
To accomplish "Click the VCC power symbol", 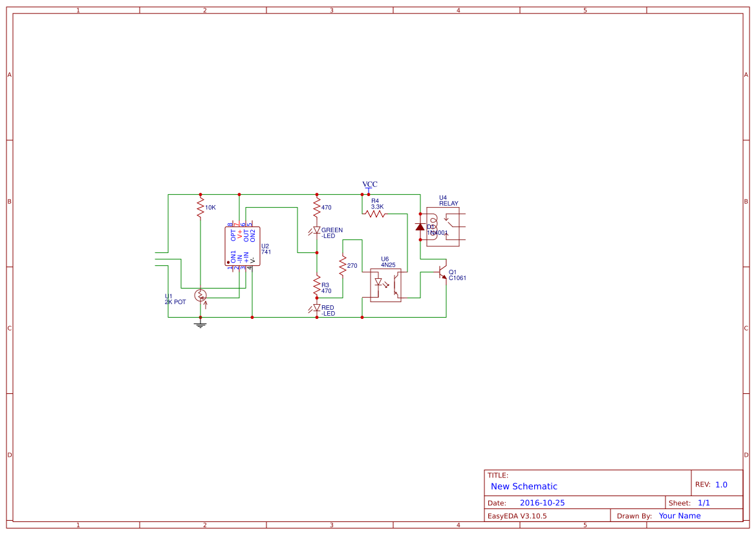I will tap(369, 187).
